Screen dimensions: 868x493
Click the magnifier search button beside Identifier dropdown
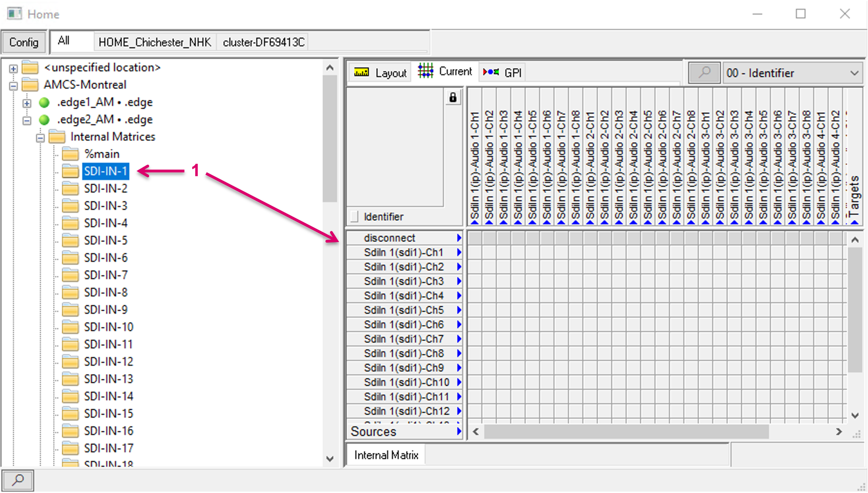[704, 73]
